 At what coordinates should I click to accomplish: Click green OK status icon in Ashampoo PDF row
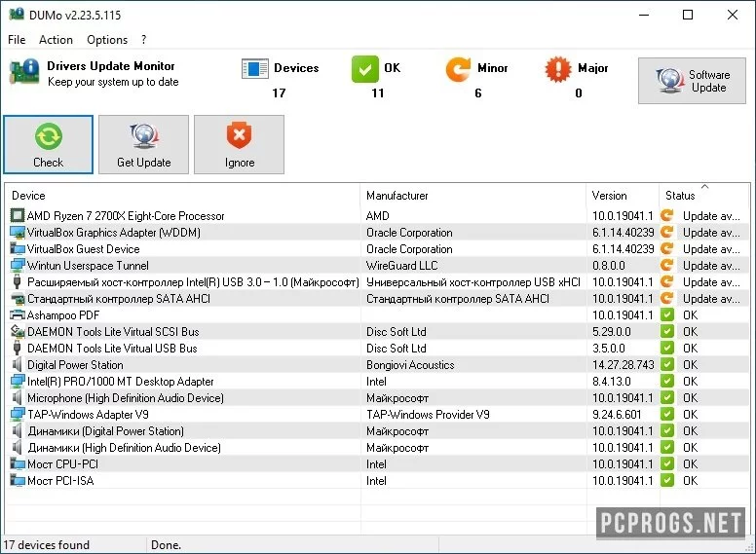[x=667, y=315]
